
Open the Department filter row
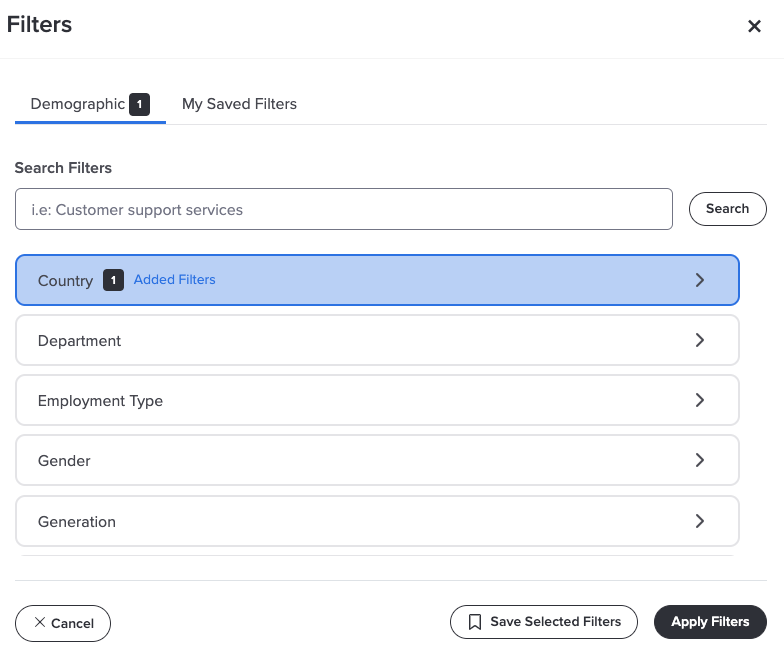(377, 340)
